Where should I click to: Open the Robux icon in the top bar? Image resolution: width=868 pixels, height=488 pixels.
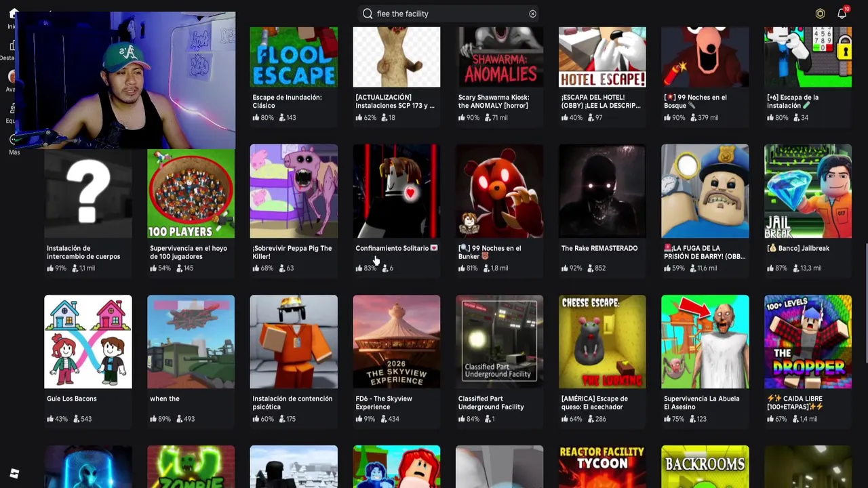click(820, 14)
